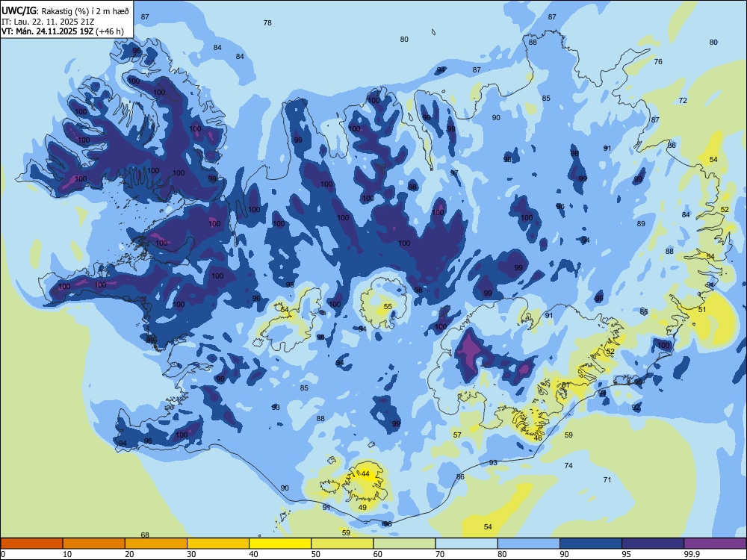Select the '76' humidity value
Image resolution: width=747 pixels, height=560 pixels.
pos(658,61)
